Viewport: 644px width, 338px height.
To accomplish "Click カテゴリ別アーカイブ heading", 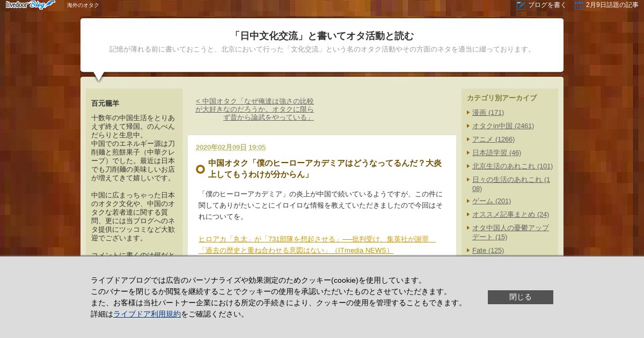I will [x=502, y=98].
